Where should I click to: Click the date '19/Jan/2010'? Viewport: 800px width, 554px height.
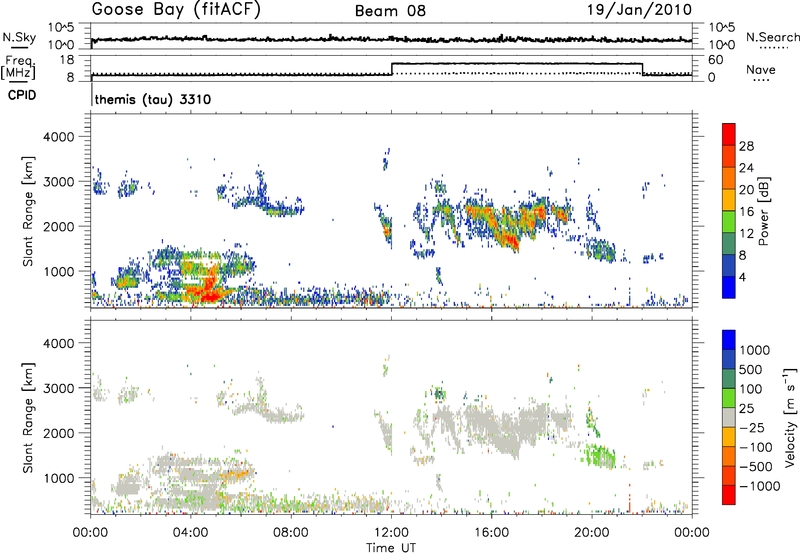click(639, 10)
